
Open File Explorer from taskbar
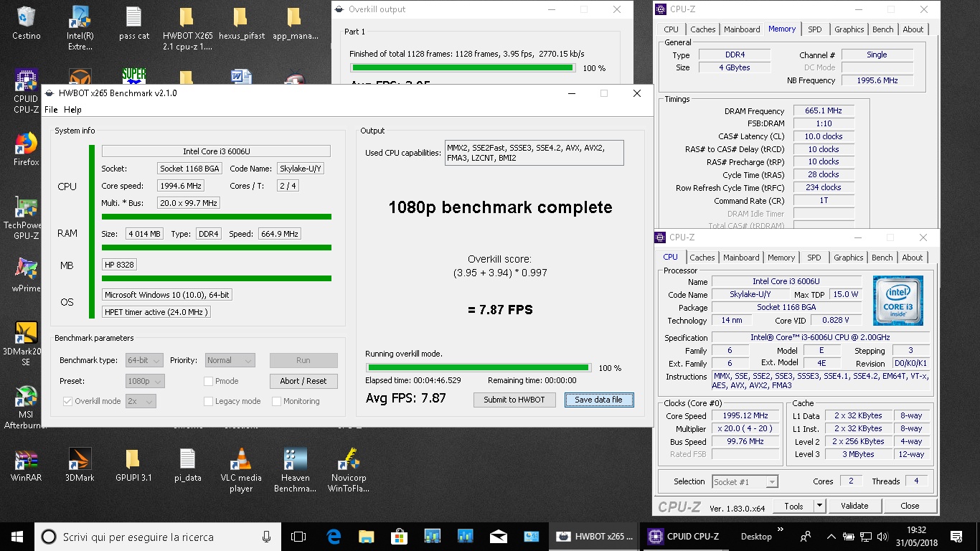pyautogui.click(x=367, y=537)
